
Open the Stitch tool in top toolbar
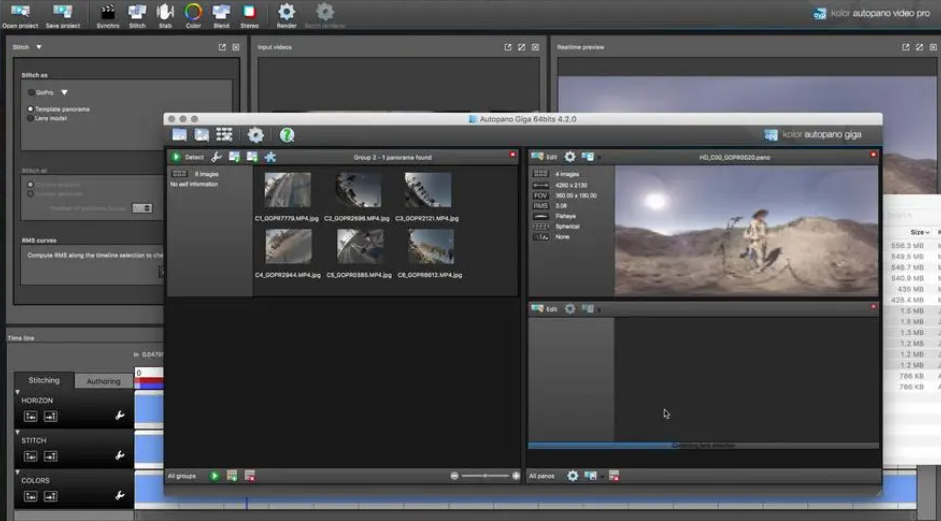pos(137,15)
